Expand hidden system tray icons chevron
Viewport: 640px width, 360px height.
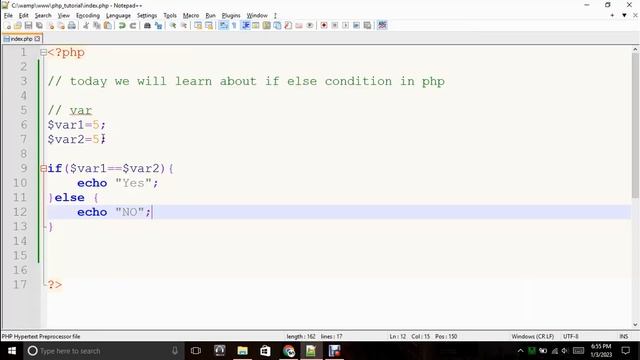(520, 351)
